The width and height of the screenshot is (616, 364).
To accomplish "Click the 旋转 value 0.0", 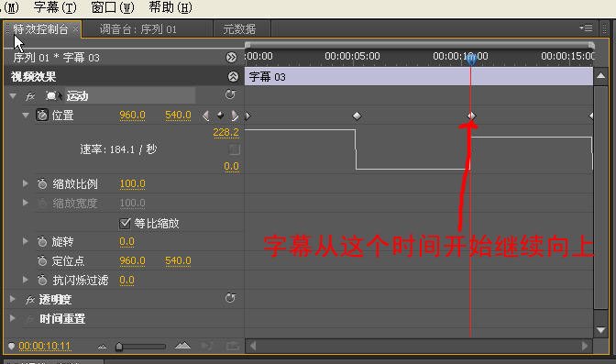I will (x=126, y=242).
